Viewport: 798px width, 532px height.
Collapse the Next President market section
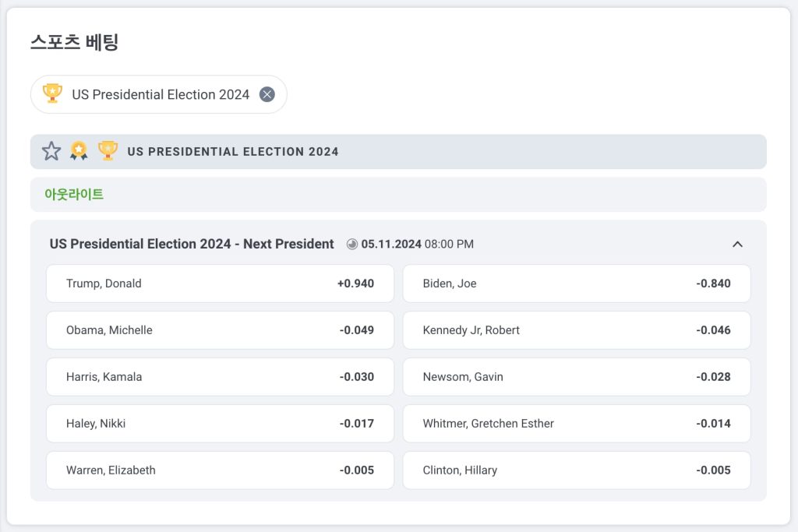(737, 244)
